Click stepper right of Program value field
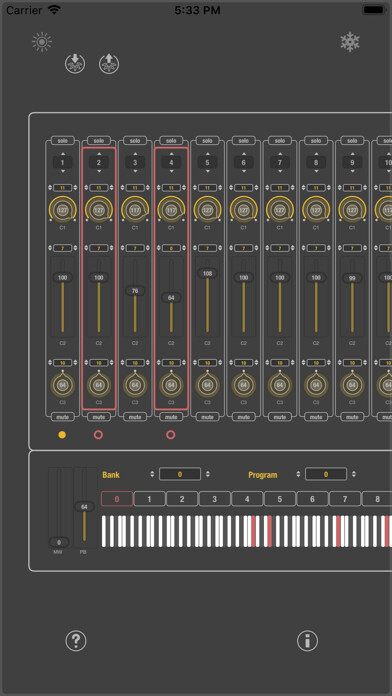The height and width of the screenshot is (696, 392). [353, 474]
